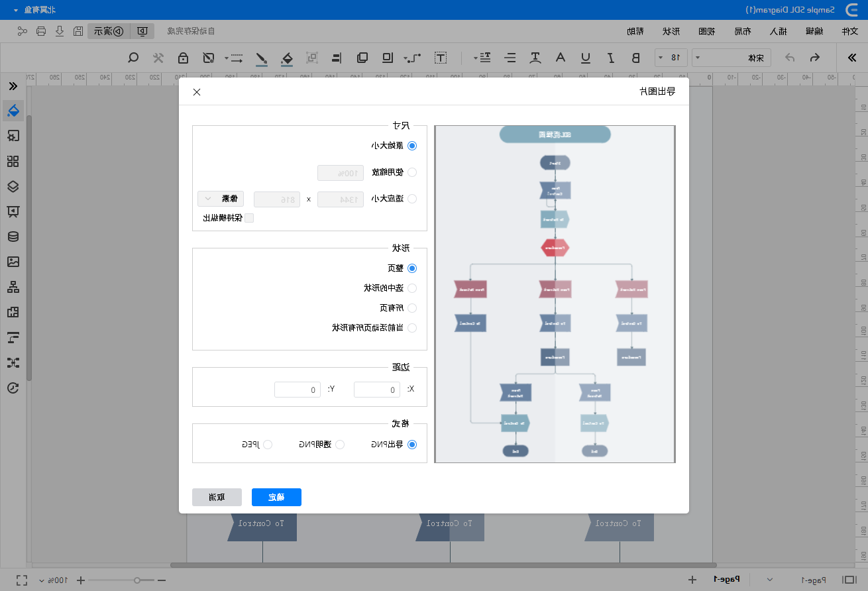
Task: Open the 编辑 menu
Action: (814, 31)
